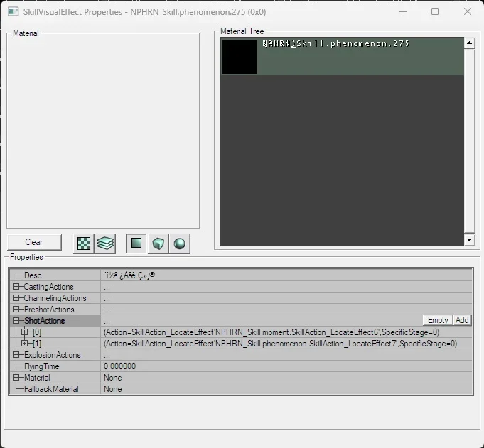
Task: Select the ShotActions property label
Action: (45, 321)
